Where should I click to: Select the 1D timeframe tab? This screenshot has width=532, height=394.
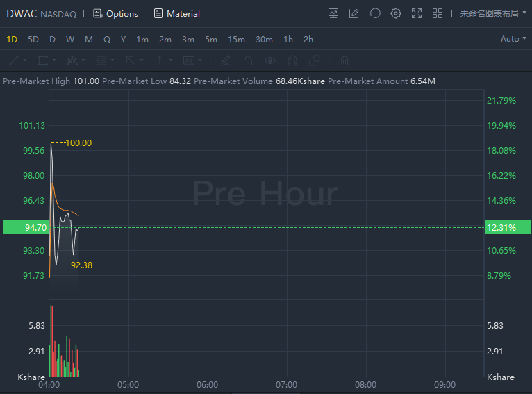[x=12, y=40]
